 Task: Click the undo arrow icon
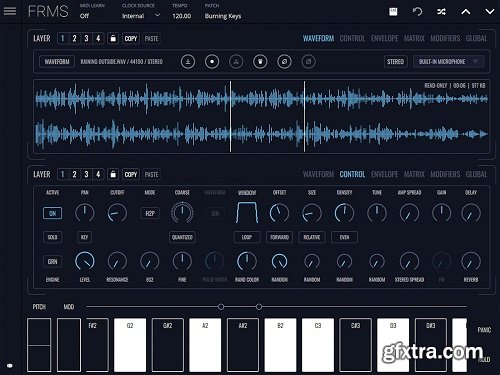click(x=417, y=12)
